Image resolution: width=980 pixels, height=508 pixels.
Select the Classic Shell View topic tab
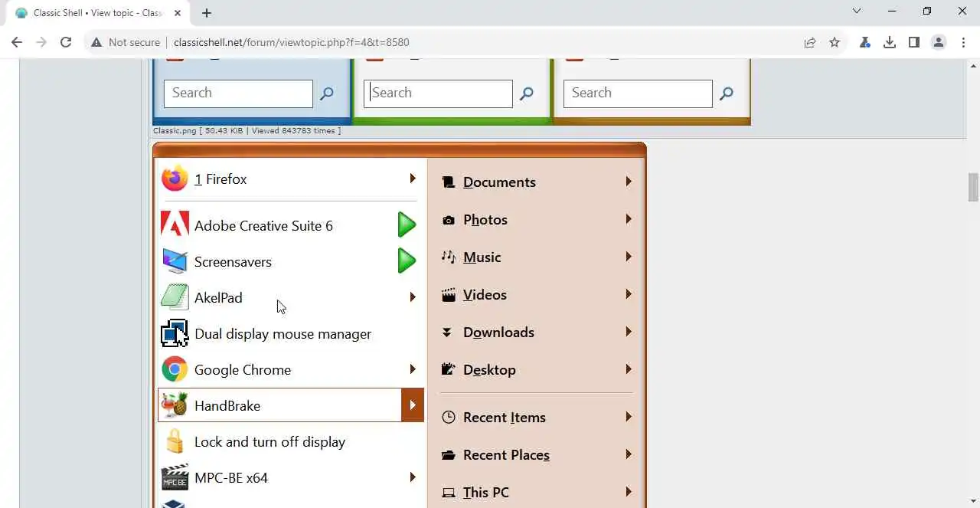click(97, 13)
